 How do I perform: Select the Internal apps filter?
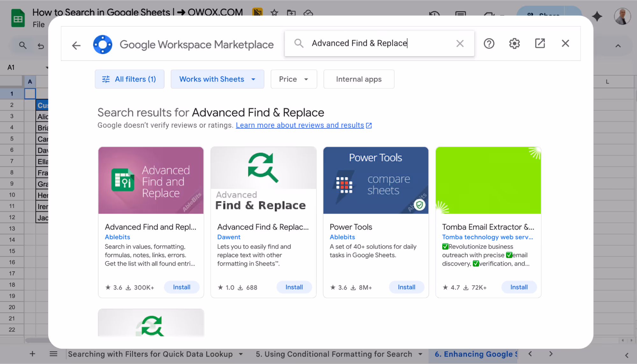(358, 79)
